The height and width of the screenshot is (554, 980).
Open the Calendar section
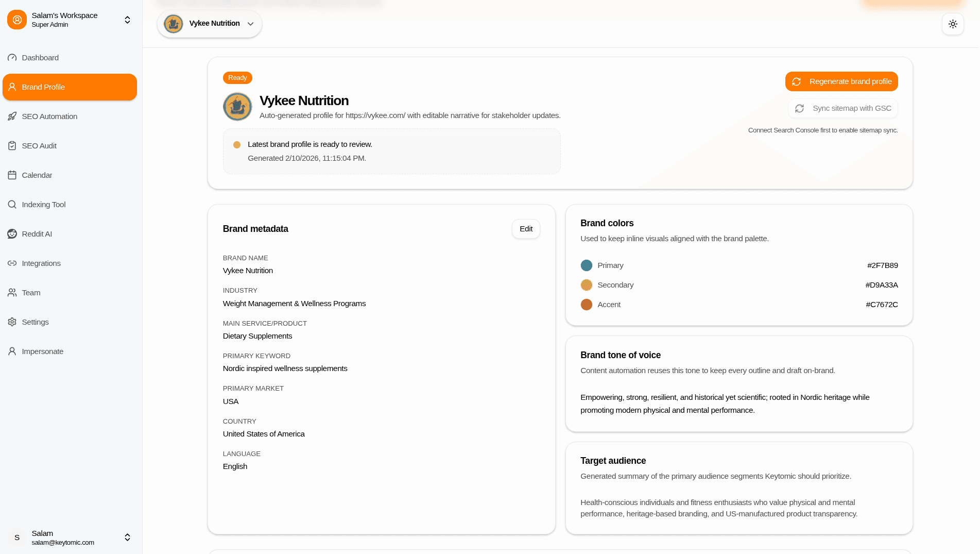(37, 175)
